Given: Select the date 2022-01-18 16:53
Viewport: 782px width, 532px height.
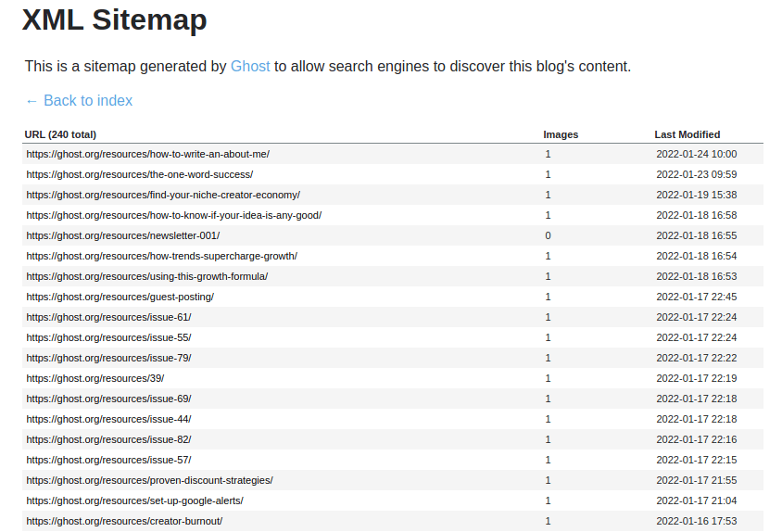Looking at the screenshot, I should coord(696,276).
